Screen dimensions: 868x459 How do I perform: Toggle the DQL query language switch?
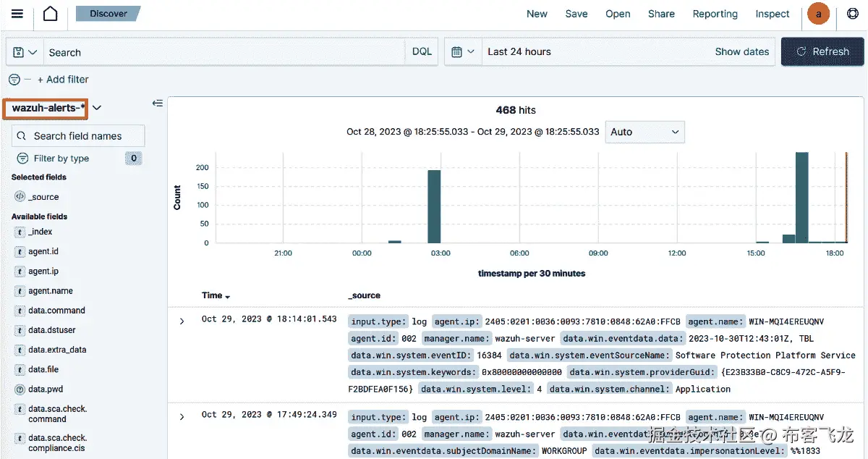[422, 52]
